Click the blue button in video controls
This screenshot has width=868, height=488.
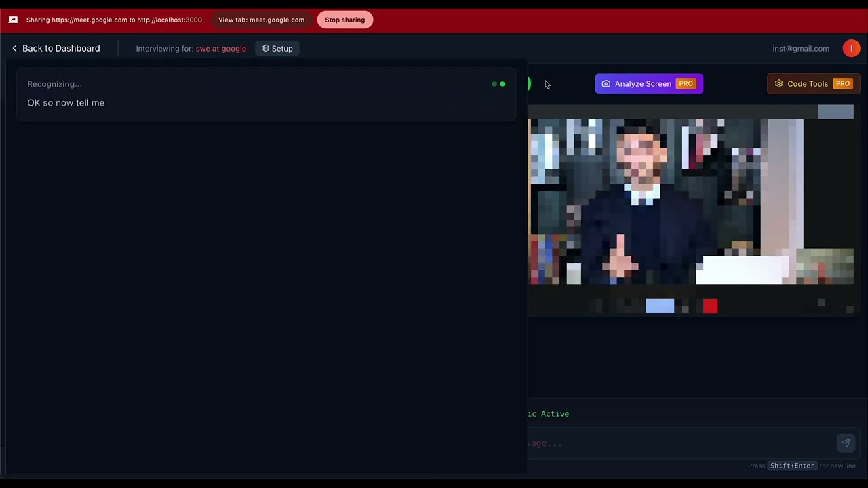tap(660, 306)
